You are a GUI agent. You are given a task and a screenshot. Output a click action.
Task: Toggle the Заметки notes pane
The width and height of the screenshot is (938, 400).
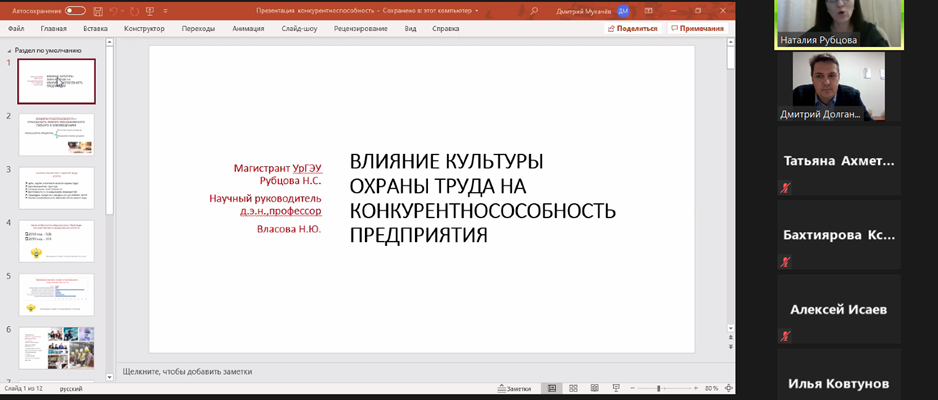pyautogui.click(x=514, y=388)
